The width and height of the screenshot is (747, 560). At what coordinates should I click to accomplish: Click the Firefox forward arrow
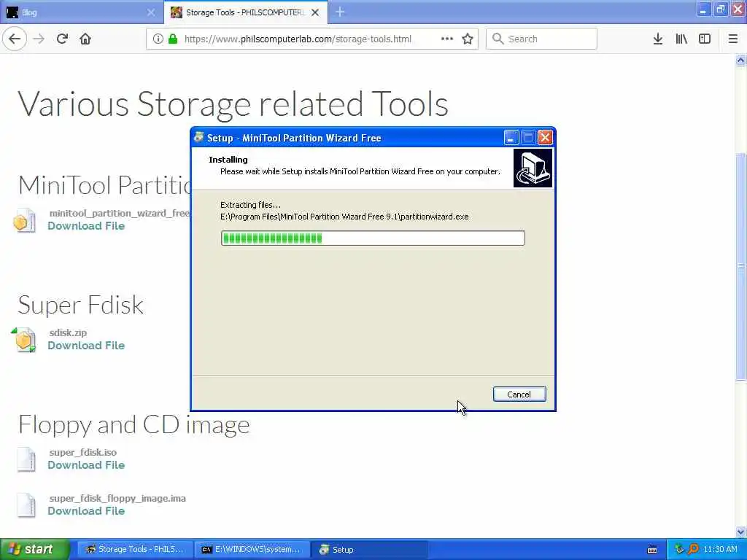pyautogui.click(x=39, y=39)
